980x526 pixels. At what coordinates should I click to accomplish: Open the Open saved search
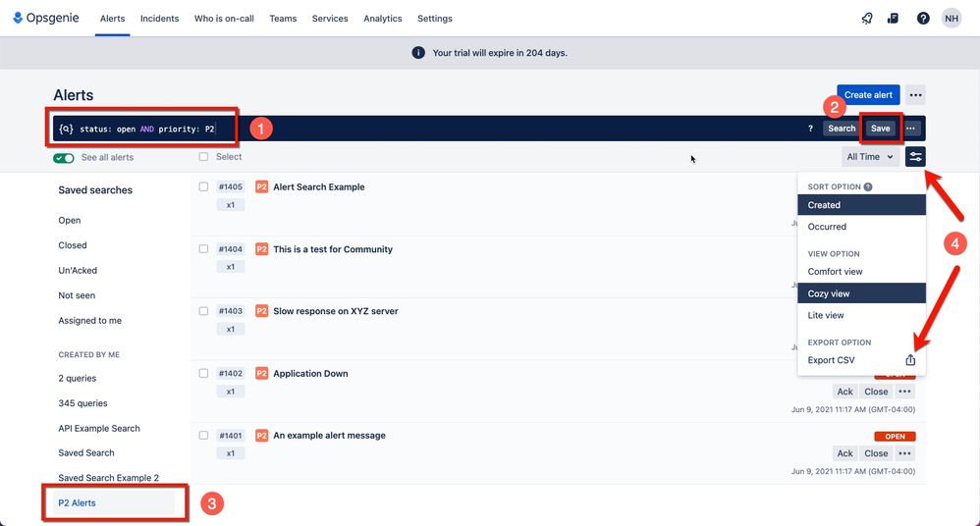click(x=70, y=221)
